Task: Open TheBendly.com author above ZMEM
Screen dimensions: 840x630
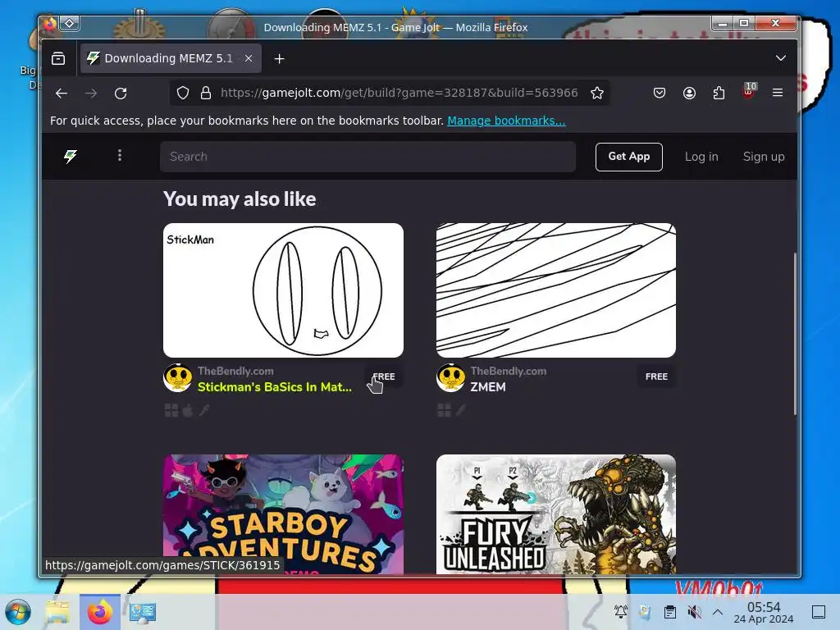Action: [509, 371]
